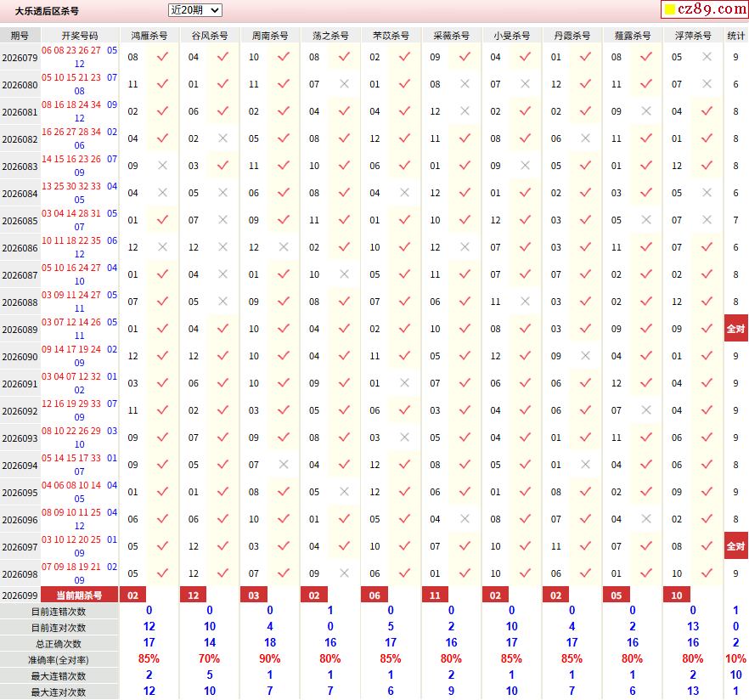Click the 全对 badge in row 2026089
The width and height of the screenshot is (749, 700).
click(735, 329)
